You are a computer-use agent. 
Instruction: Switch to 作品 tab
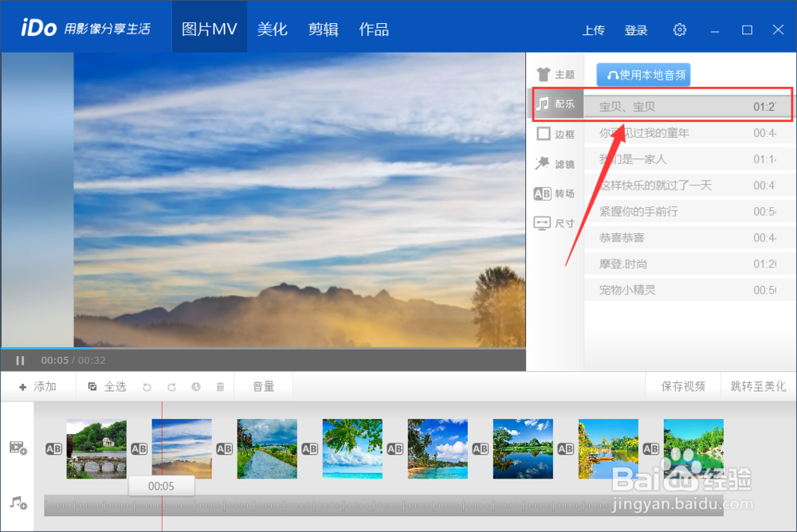pos(374,29)
